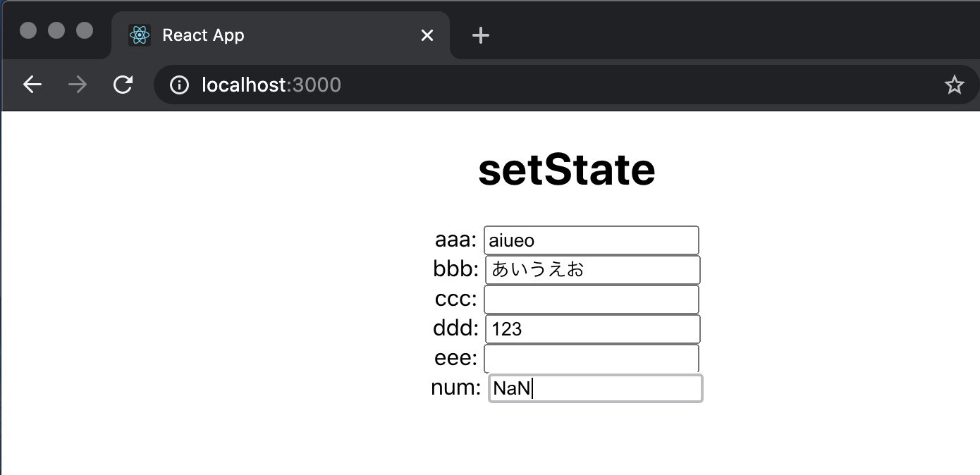Click inside the aaa text field
Screen dimensions: 980x475
(591, 240)
